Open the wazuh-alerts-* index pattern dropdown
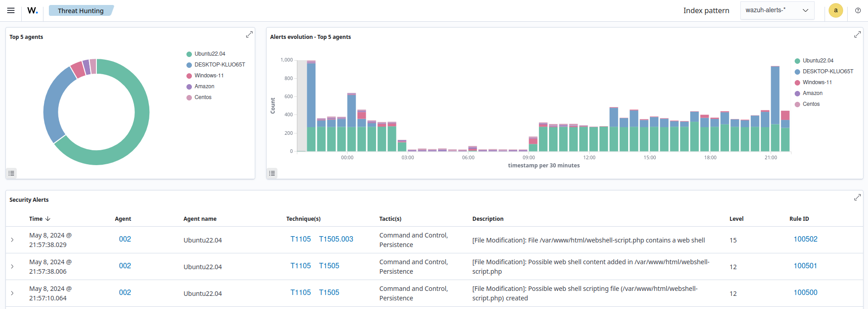868x309 pixels. click(x=777, y=10)
